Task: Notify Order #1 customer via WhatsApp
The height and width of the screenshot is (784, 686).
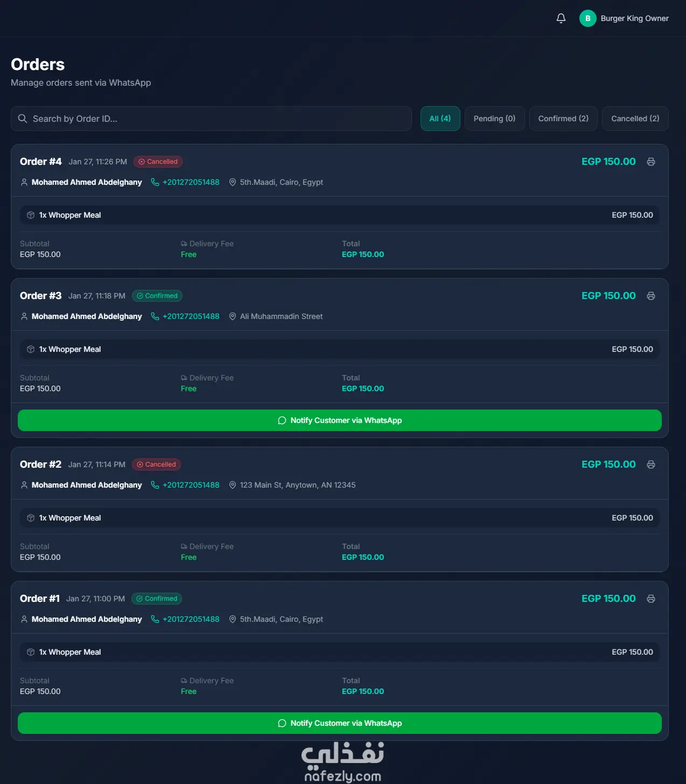Action: coord(340,723)
